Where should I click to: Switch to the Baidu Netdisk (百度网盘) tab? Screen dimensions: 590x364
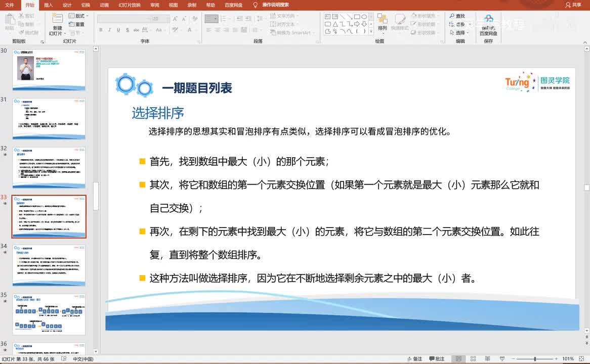tap(233, 5)
